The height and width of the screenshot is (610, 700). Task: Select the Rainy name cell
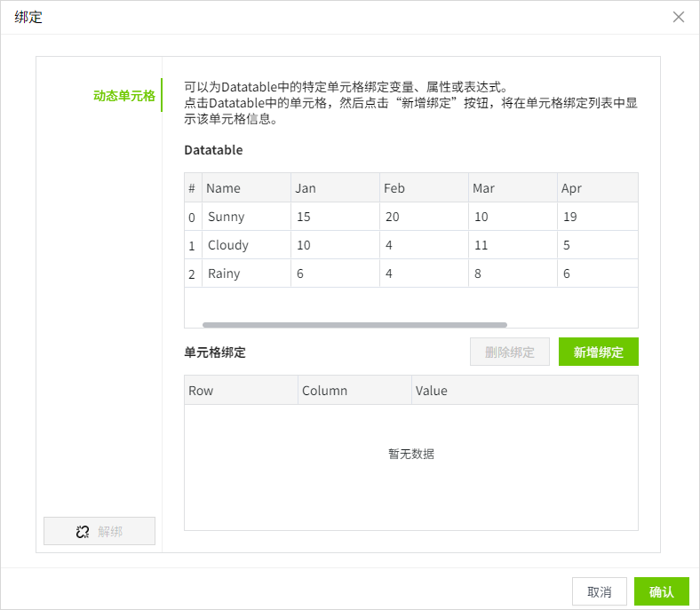pos(246,273)
